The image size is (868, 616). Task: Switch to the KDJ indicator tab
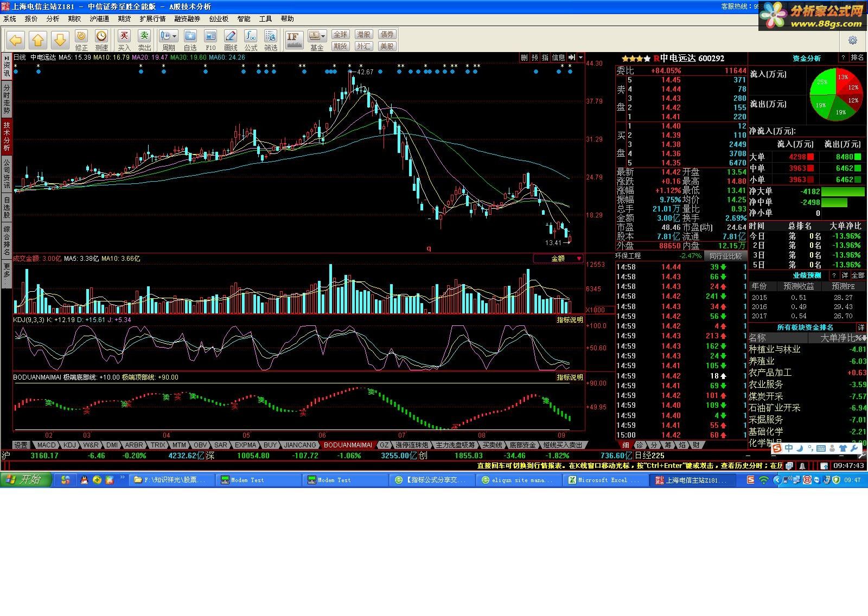(x=69, y=445)
